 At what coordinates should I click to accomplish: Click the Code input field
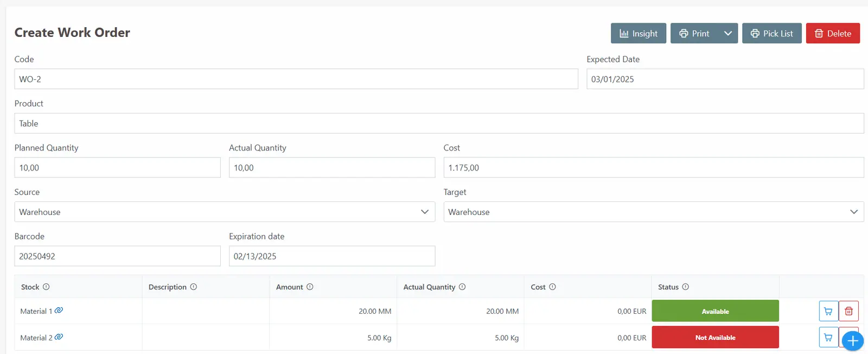(296, 79)
